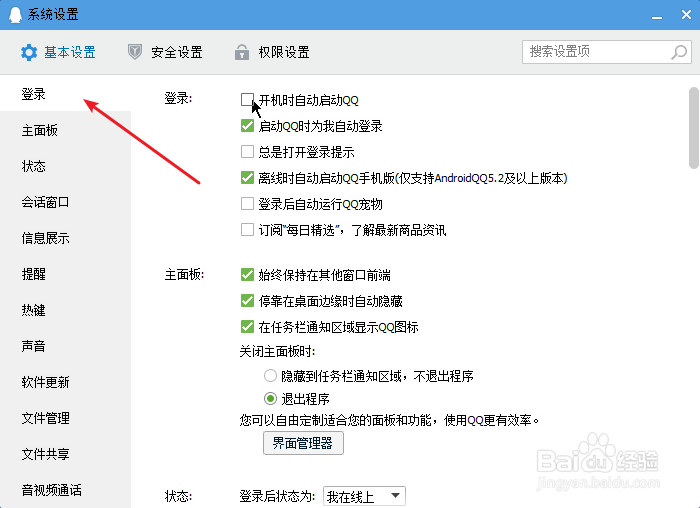Go to 热键 in the sidebar
700x508 pixels.
pos(65,310)
